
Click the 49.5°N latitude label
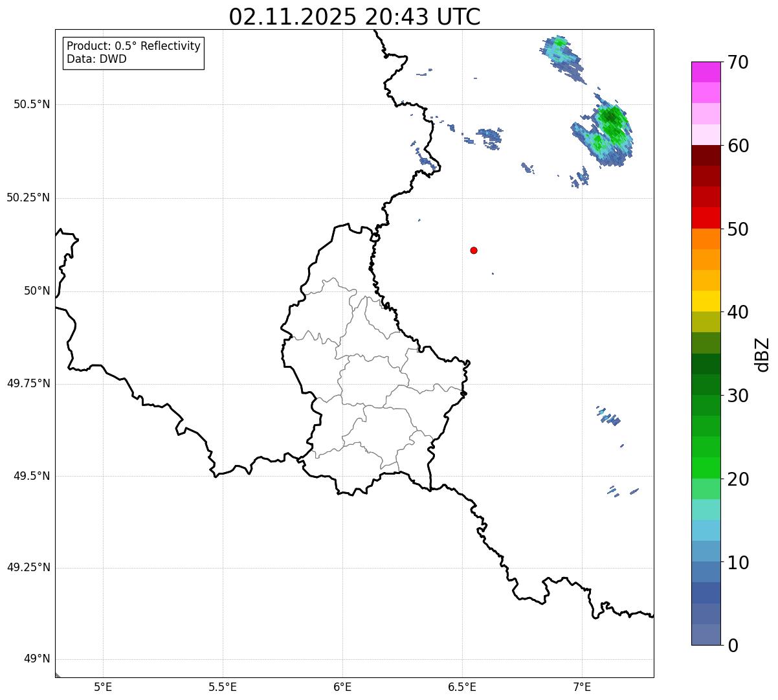[x=31, y=476]
